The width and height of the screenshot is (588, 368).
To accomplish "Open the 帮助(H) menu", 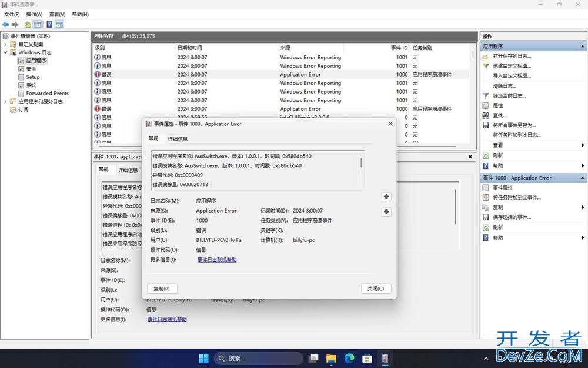I will [x=80, y=14].
